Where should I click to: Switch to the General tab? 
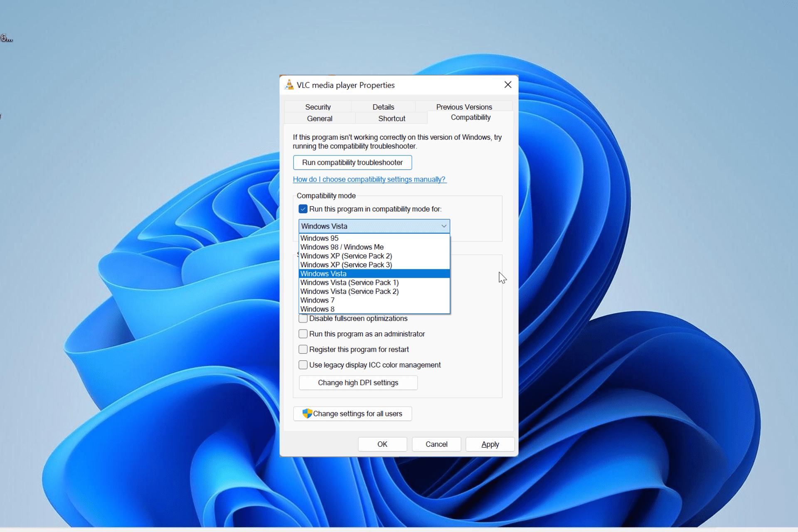pyautogui.click(x=319, y=118)
